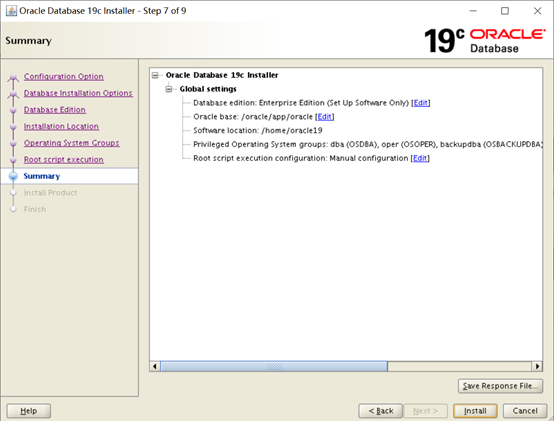This screenshot has width=554, height=421.
Task: Click Save Response File button
Action: [500, 386]
